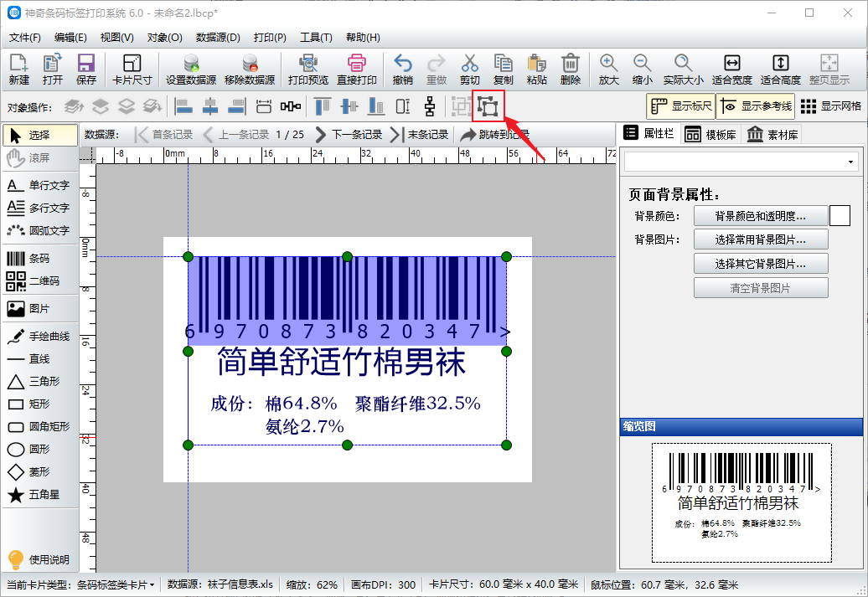Click the 设置数据源 set data source icon
868x597 pixels.
pyautogui.click(x=191, y=69)
